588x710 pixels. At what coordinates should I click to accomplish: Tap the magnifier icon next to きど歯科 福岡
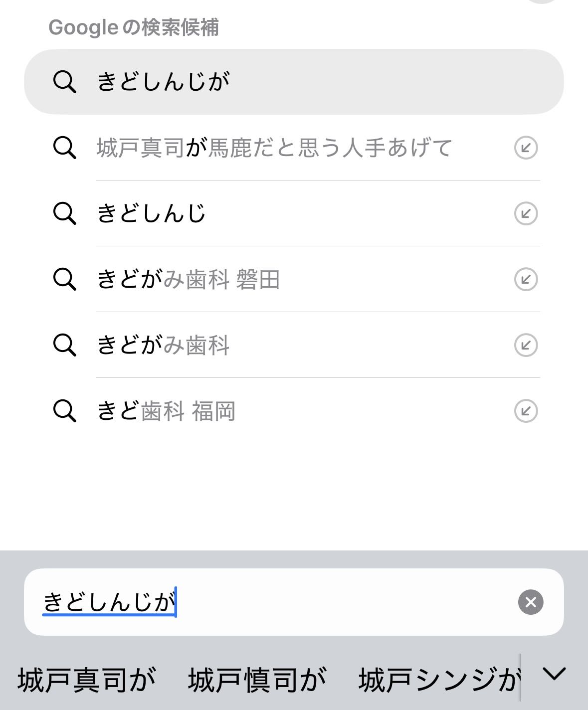pyautogui.click(x=65, y=411)
